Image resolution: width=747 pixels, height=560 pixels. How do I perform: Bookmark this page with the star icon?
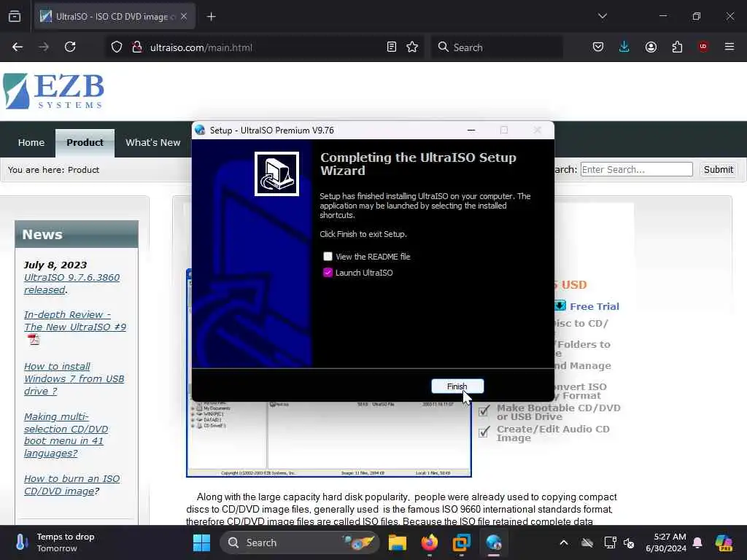[412, 47]
